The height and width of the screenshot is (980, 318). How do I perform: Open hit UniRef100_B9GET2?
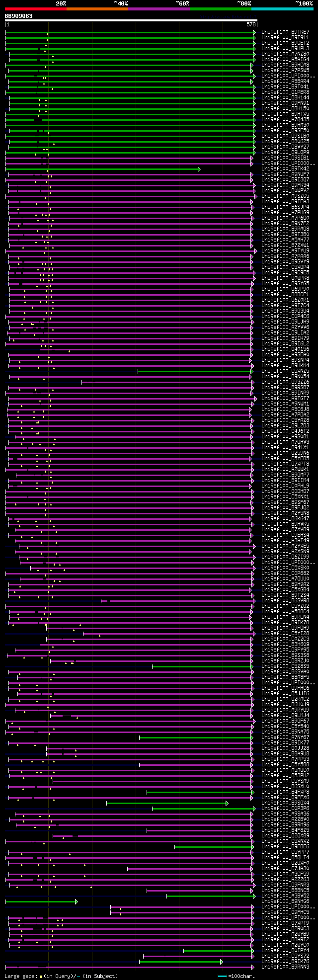(x=285, y=43)
